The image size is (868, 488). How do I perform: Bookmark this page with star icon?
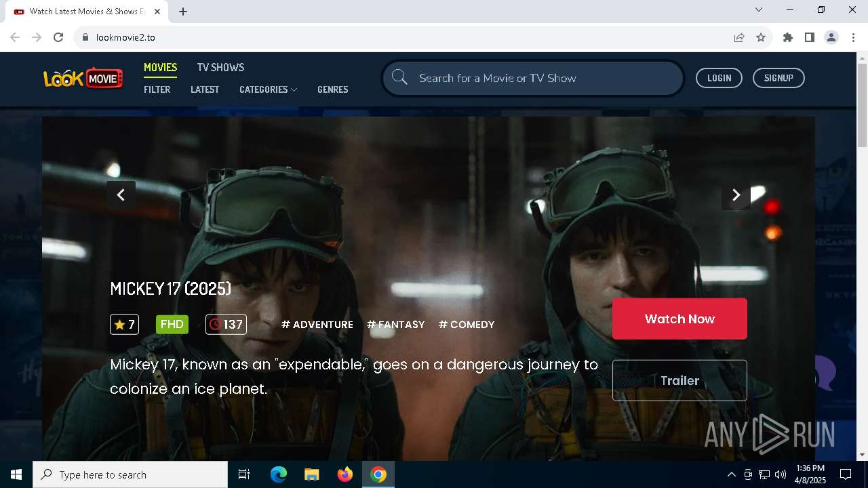(x=761, y=37)
